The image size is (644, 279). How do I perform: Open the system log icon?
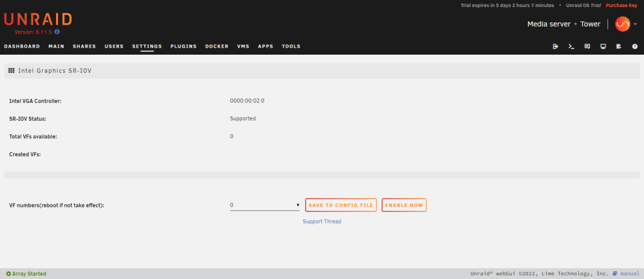(x=619, y=46)
